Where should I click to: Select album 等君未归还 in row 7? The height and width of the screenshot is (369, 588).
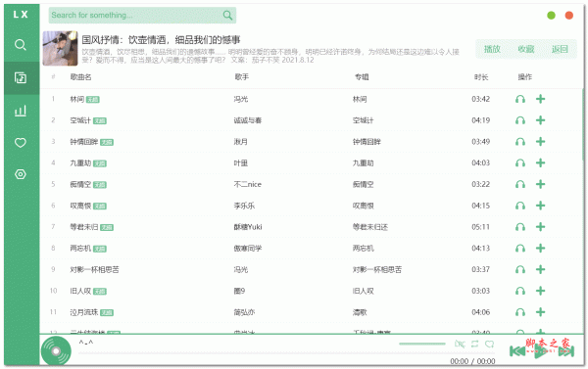pos(370,227)
